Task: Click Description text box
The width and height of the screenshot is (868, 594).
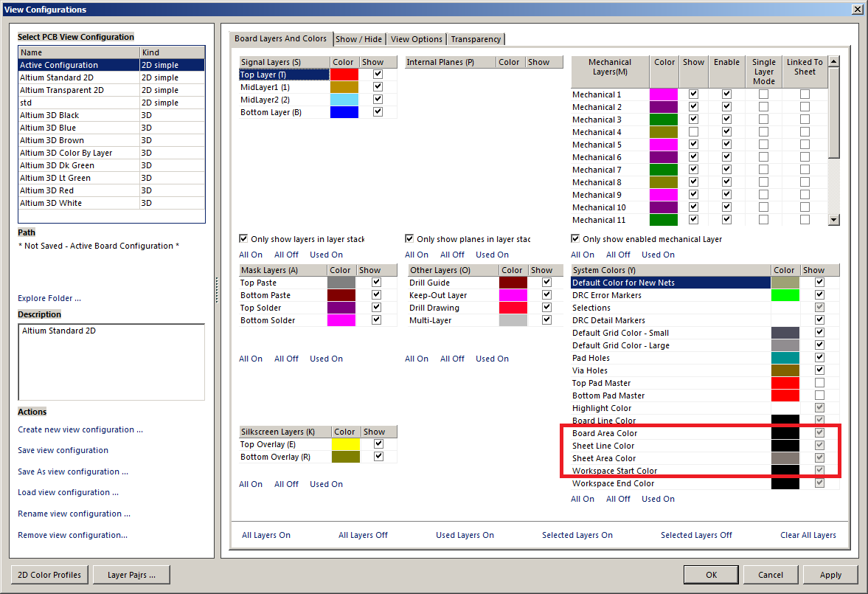Action: point(112,362)
